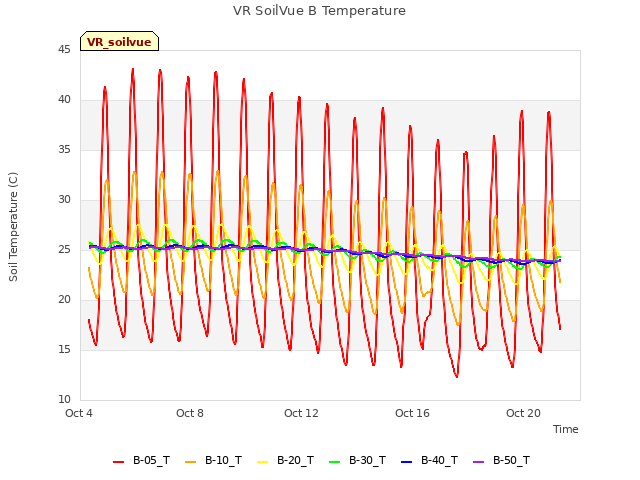Click the B-40_T legend label
The height and width of the screenshot is (480, 640).
(439, 460)
